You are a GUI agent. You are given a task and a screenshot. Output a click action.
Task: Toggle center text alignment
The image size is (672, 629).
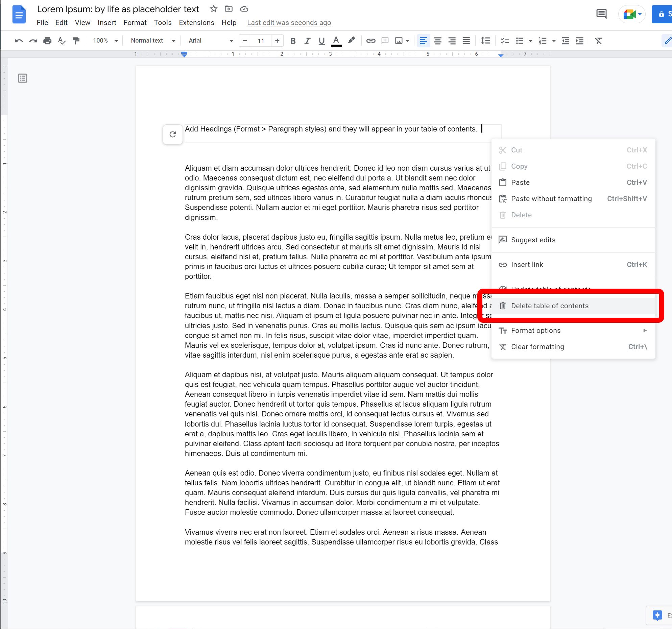point(438,41)
